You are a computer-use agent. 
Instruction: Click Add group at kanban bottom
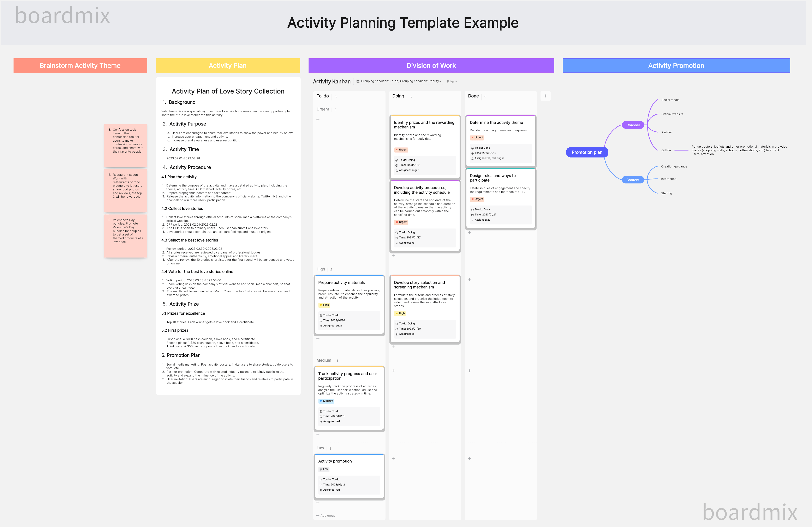[326, 515]
